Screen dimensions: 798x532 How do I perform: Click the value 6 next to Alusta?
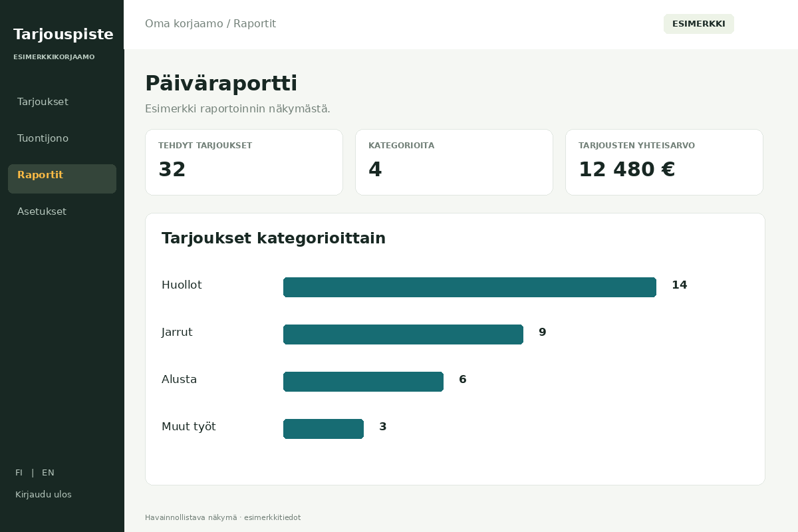pos(463,380)
